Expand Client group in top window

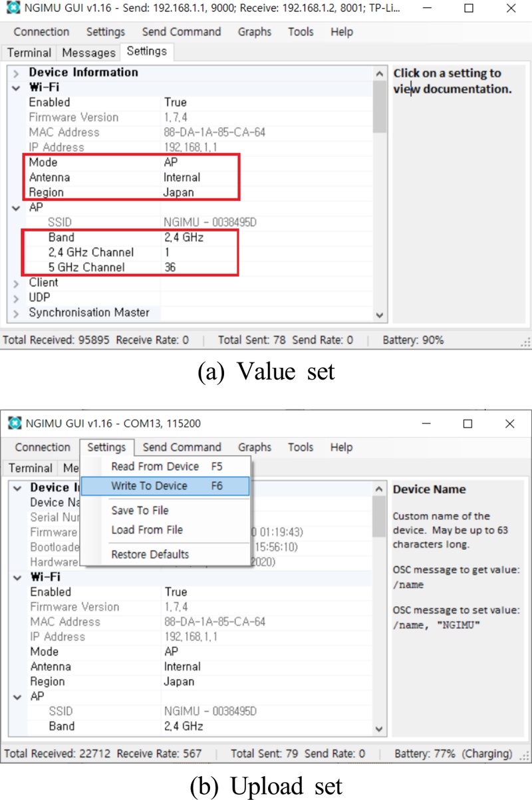tap(16, 283)
